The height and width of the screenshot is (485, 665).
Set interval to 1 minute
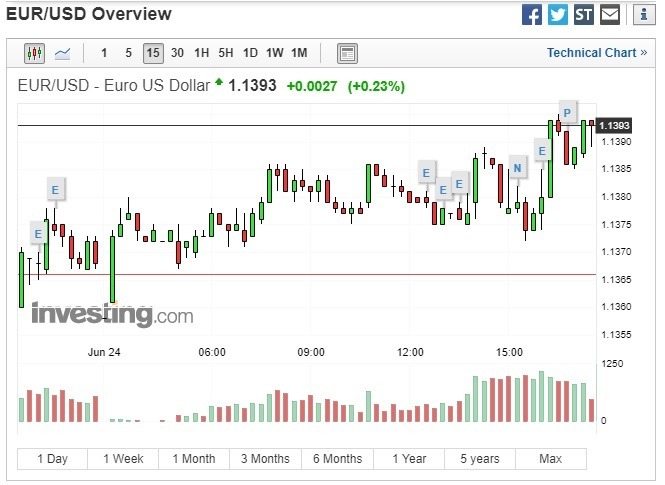coord(104,53)
